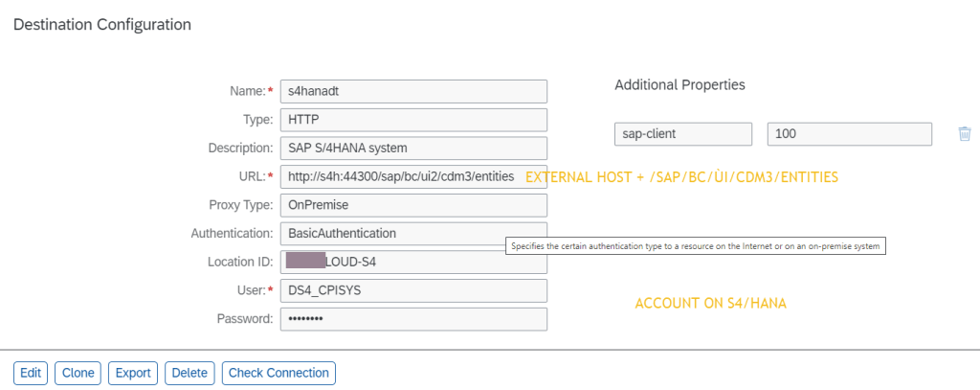This screenshot has height=390, width=980.
Task: Click the Password field
Action: 412,319
